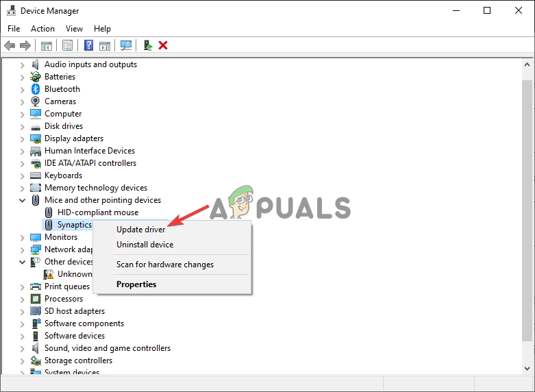Click the scrollbar down arrow
This screenshot has width=535, height=392.
click(x=527, y=368)
